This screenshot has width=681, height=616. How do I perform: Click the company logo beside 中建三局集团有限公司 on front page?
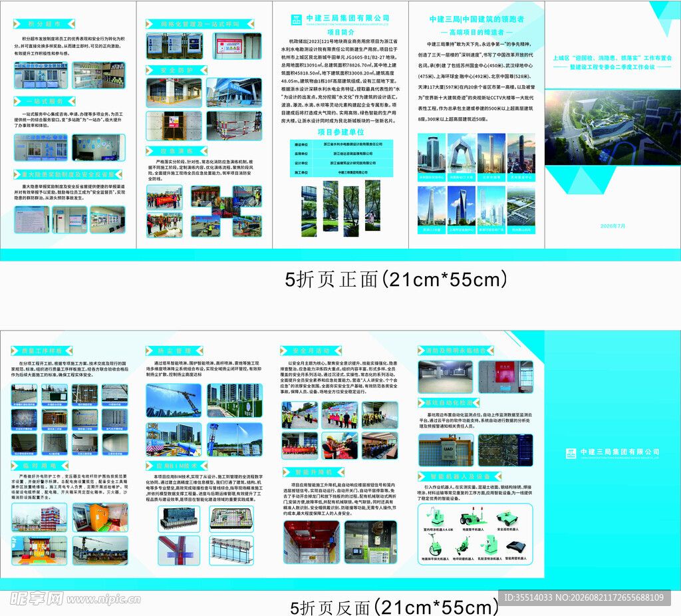click(x=296, y=19)
